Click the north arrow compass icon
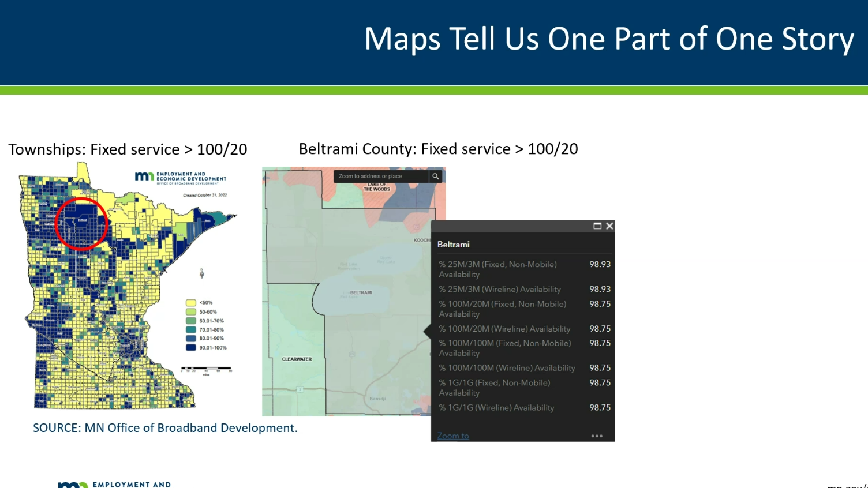 point(201,273)
